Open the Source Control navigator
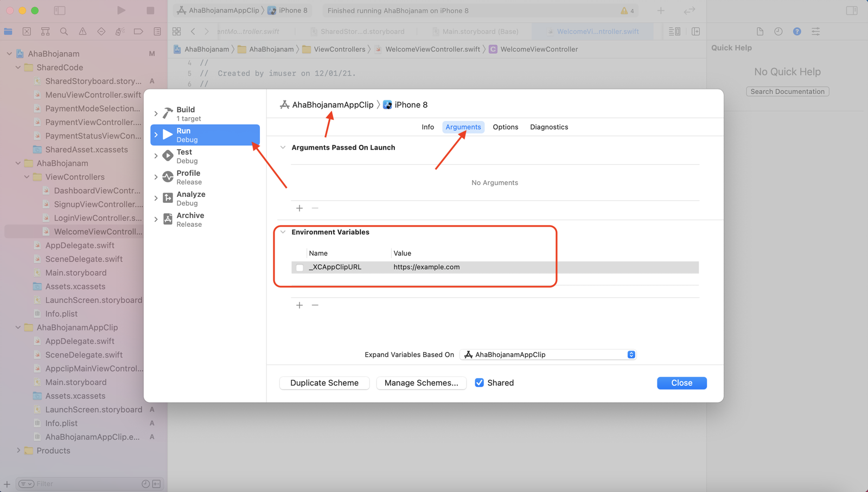 pyautogui.click(x=27, y=31)
